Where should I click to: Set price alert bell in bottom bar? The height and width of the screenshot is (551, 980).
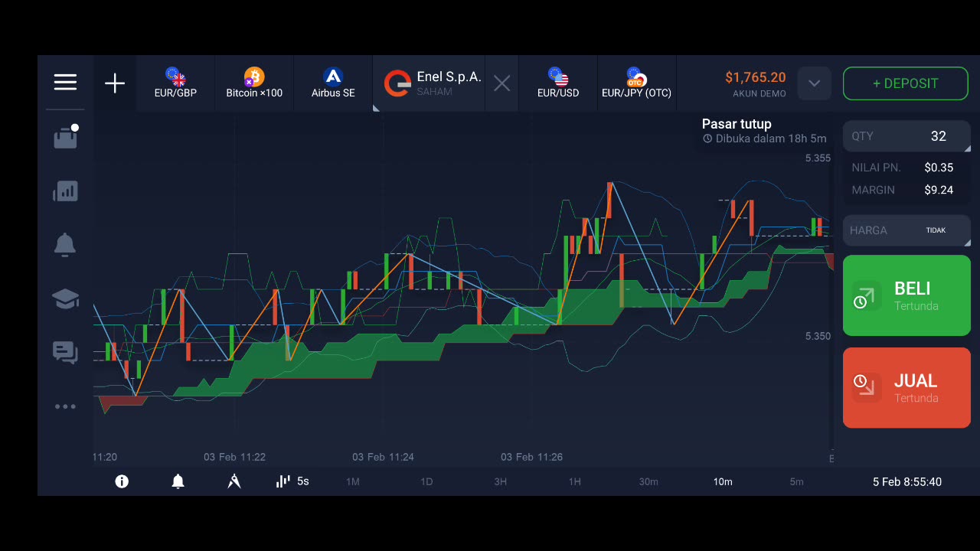[x=178, y=481]
